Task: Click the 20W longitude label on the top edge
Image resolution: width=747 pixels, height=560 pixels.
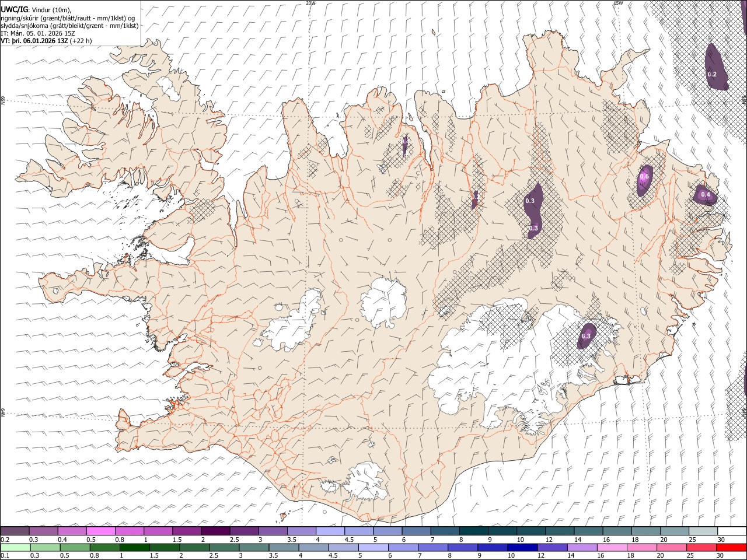Action: coord(310,3)
